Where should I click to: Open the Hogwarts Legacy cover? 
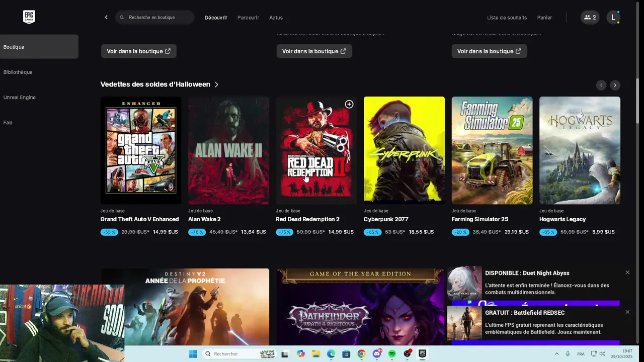[x=580, y=150]
